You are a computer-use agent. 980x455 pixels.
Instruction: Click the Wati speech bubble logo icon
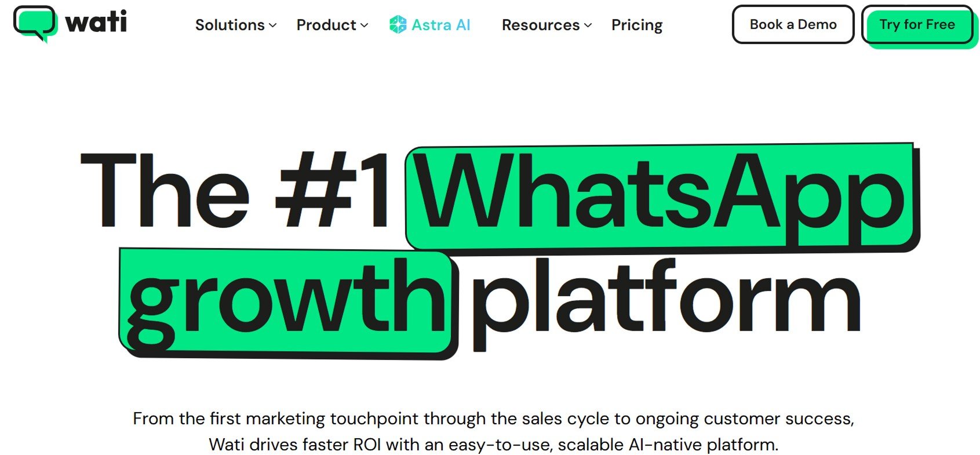click(35, 24)
